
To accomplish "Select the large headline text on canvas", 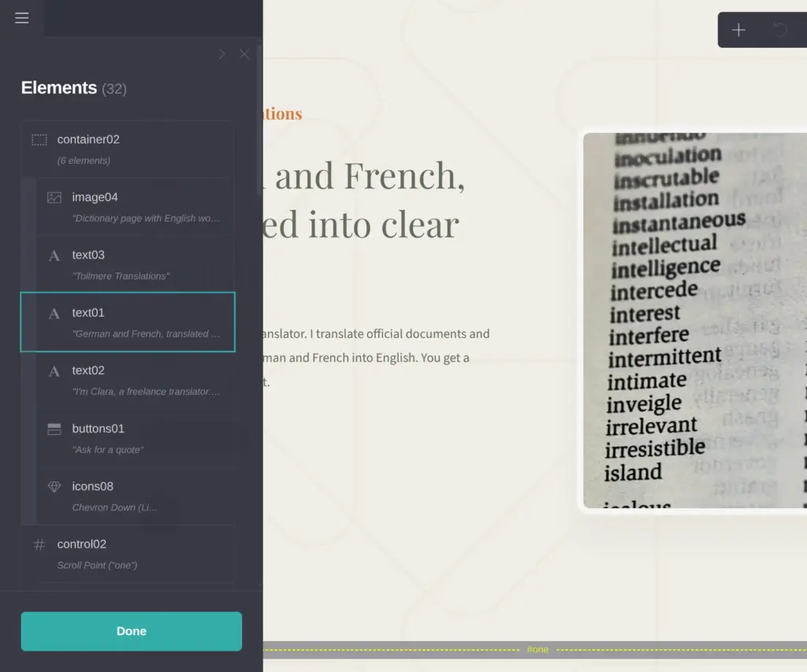I will pos(364,199).
